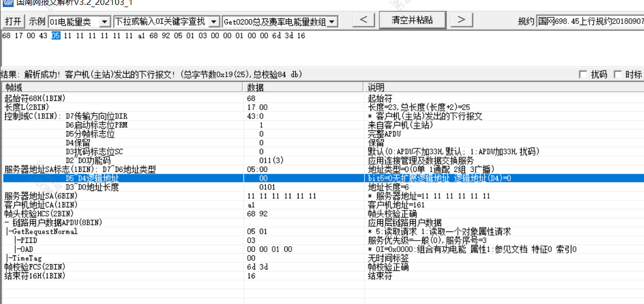Select the D2~D0功能码 row
Image resolution: width=644 pixels, height=304 pixels.
(x=322, y=160)
